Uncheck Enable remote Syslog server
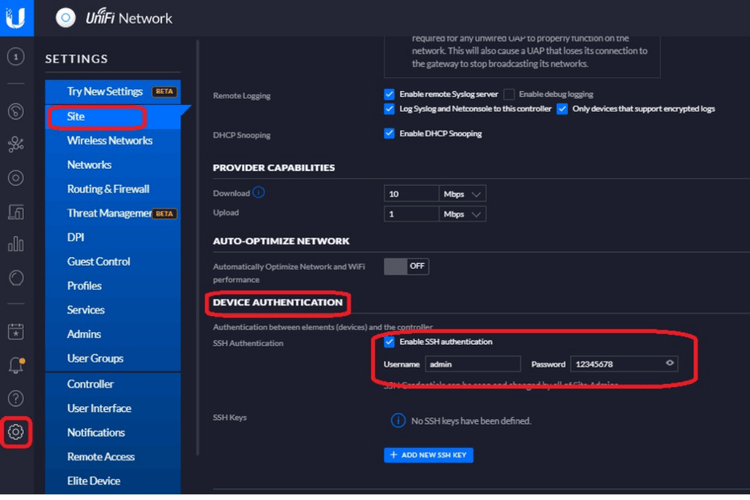This screenshot has width=750, height=500. pos(389,94)
